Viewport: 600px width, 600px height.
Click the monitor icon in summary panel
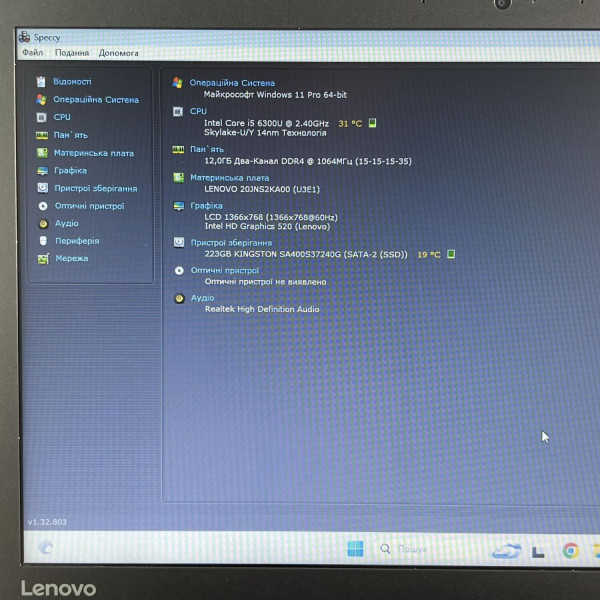(179, 206)
